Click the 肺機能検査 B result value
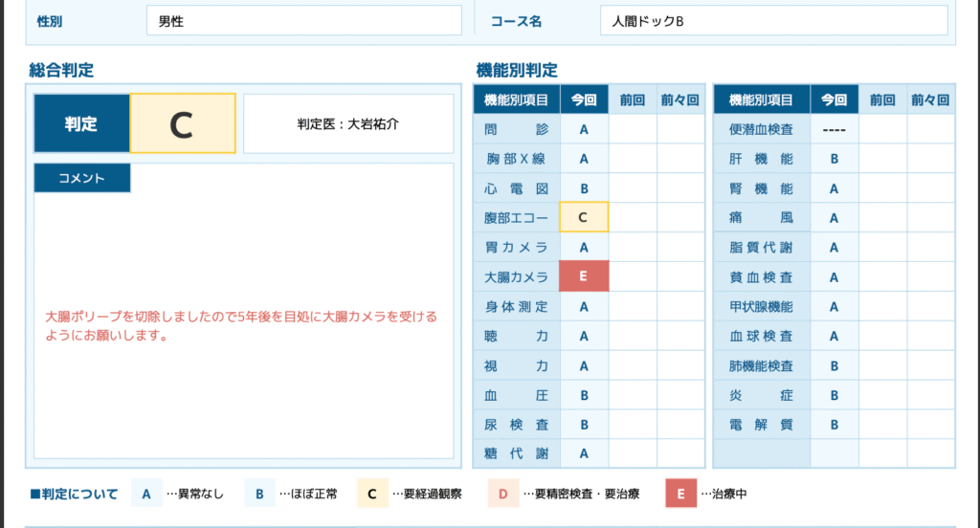980x528 pixels. [834, 366]
